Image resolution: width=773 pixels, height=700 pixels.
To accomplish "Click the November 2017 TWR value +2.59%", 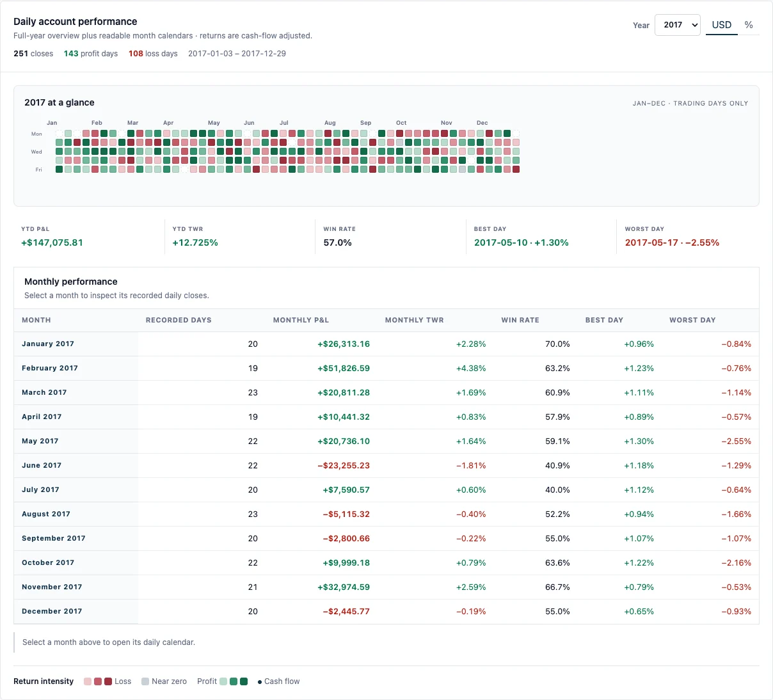I will tap(471, 587).
